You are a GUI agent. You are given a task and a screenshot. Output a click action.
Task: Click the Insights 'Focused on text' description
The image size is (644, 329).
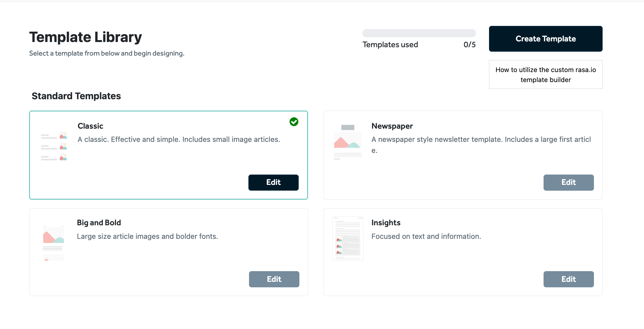(x=426, y=237)
